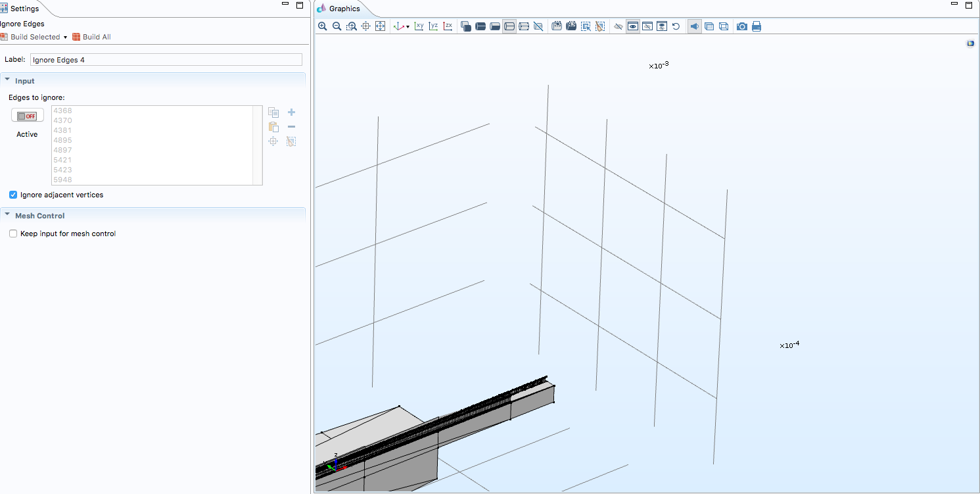Click the Zoom Extents icon
The image size is (980, 494).
click(x=380, y=26)
